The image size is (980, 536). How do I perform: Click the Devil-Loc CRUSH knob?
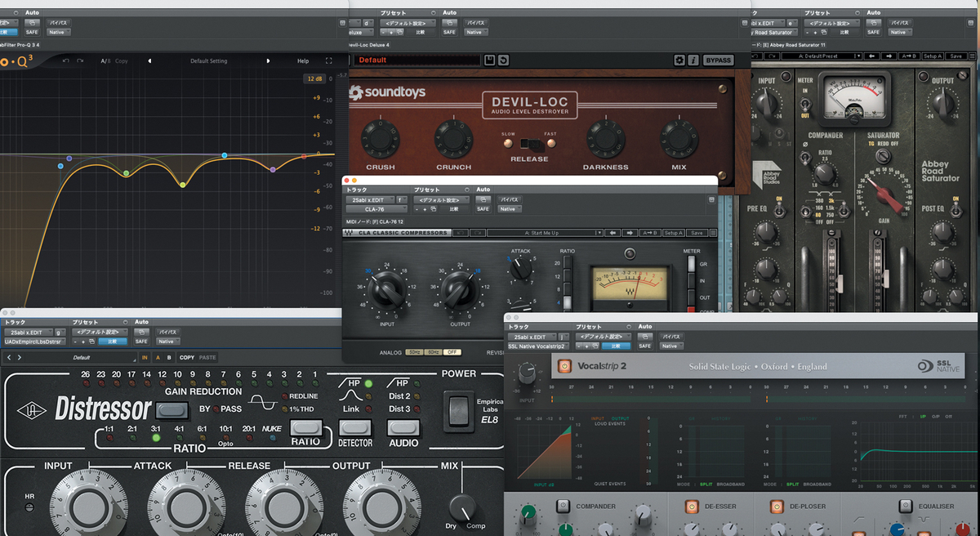pyautogui.click(x=380, y=139)
